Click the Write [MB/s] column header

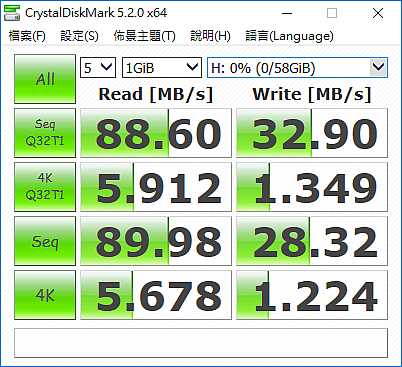tap(312, 94)
